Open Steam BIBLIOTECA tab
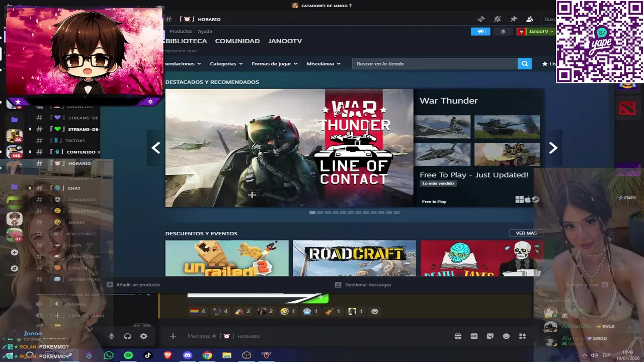The width and height of the screenshot is (644, 362). coord(186,41)
